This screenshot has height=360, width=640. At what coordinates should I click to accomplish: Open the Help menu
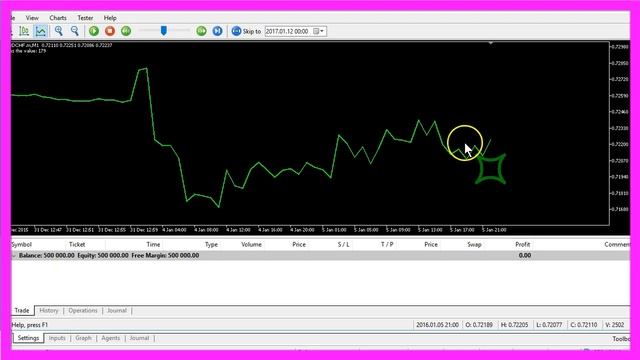110,18
